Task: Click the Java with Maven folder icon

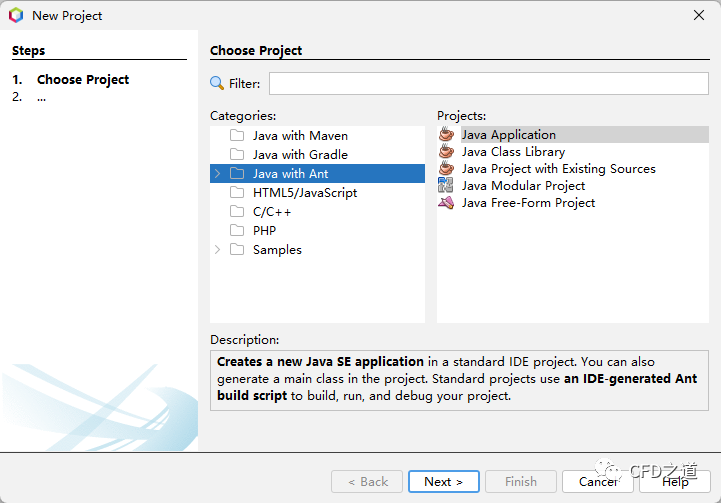Action: (x=237, y=136)
